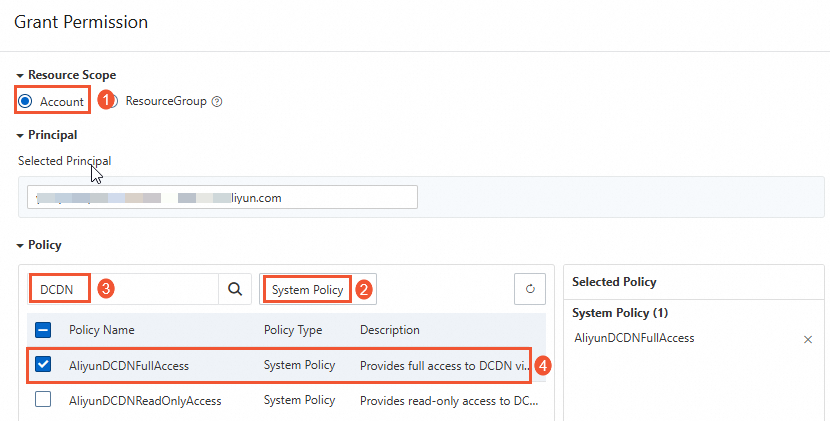
Task: Refresh the policy list with the reload icon
Action: click(x=530, y=289)
